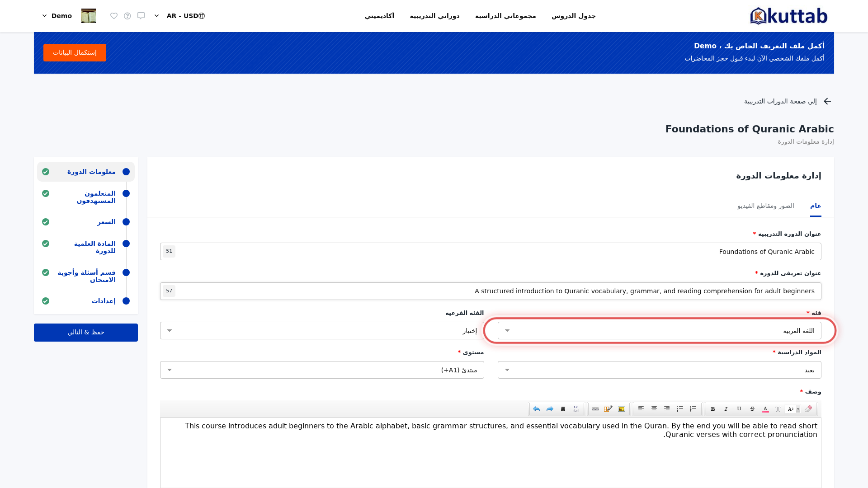
Task: Open the AR - USD language currency dropdown
Action: (x=179, y=16)
